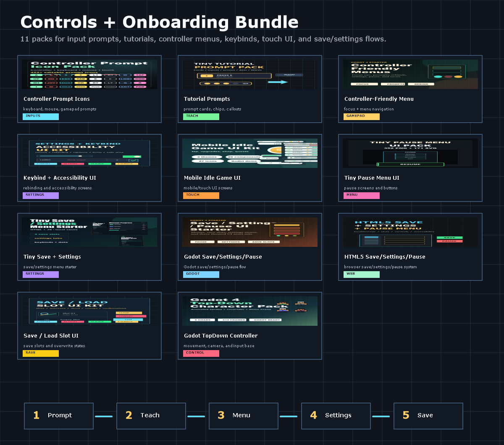Screen dimensions: 504x445
Task: Click the Tutorial Prompts title
Action: [207, 99]
